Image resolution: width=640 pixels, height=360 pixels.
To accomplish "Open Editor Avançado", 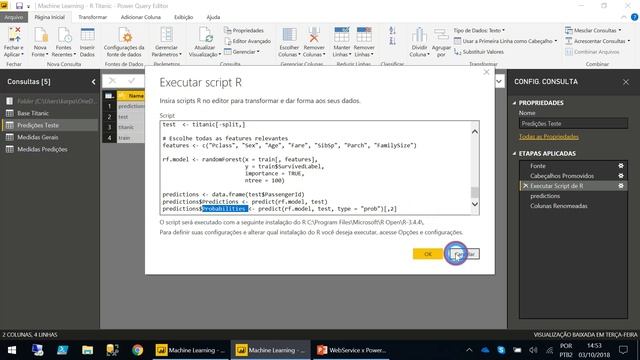I will [x=247, y=41].
